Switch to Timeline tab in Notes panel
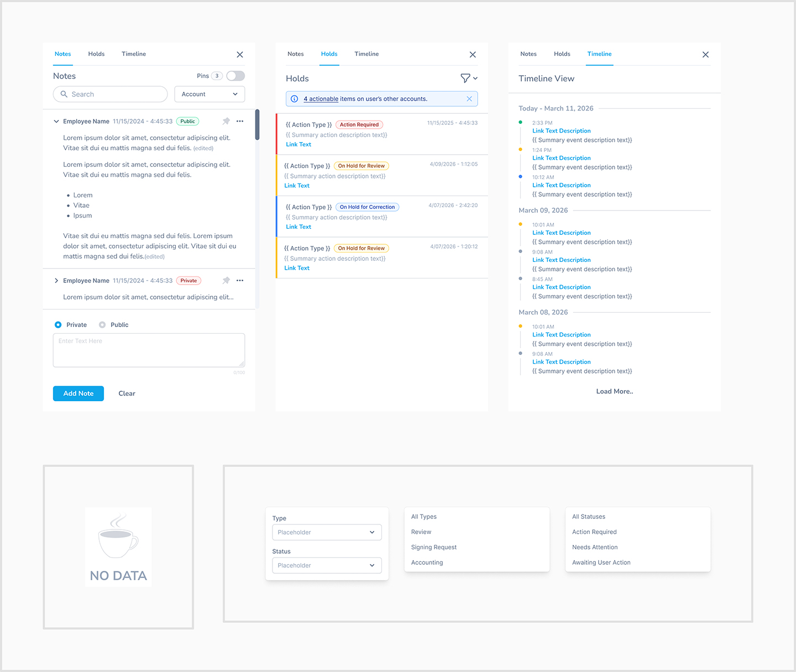 [x=134, y=54]
